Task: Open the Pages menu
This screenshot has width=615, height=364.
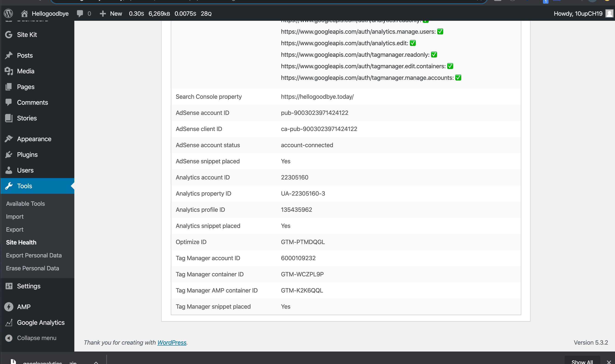Action: pos(37,87)
